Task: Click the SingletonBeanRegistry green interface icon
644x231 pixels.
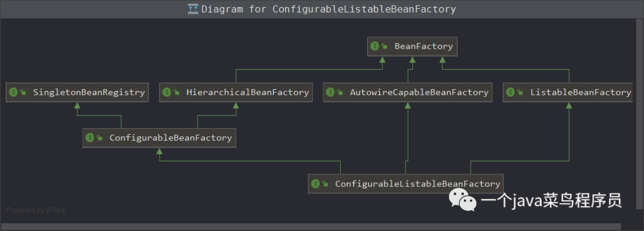Action: tap(13, 92)
